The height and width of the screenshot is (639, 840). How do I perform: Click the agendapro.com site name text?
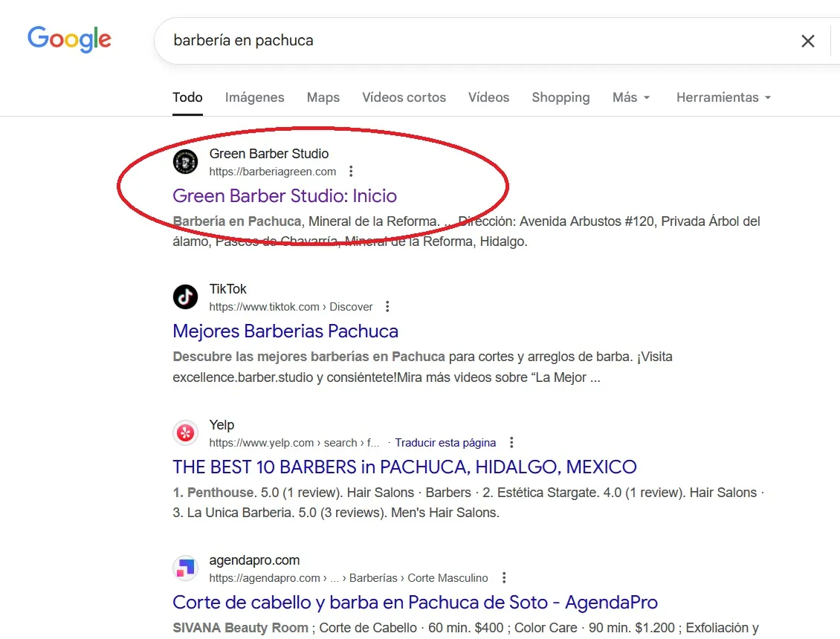[254, 560]
